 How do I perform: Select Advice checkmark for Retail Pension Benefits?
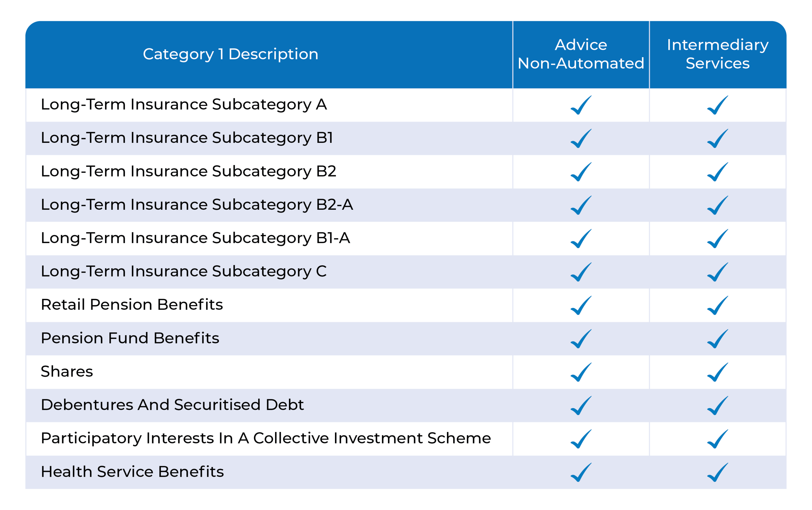point(581,305)
